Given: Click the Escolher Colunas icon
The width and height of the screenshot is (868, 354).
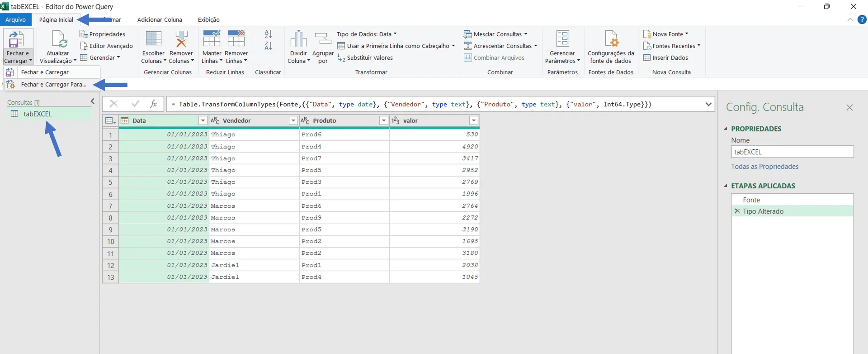Looking at the screenshot, I should click(x=154, y=39).
